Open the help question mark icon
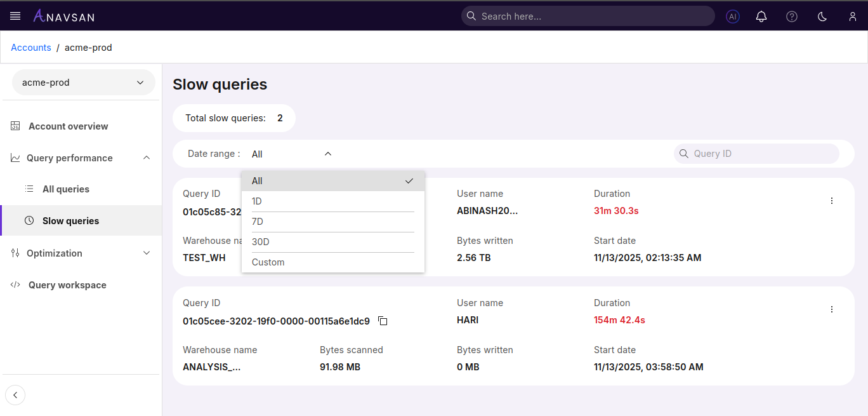868x416 pixels. (x=792, y=17)
